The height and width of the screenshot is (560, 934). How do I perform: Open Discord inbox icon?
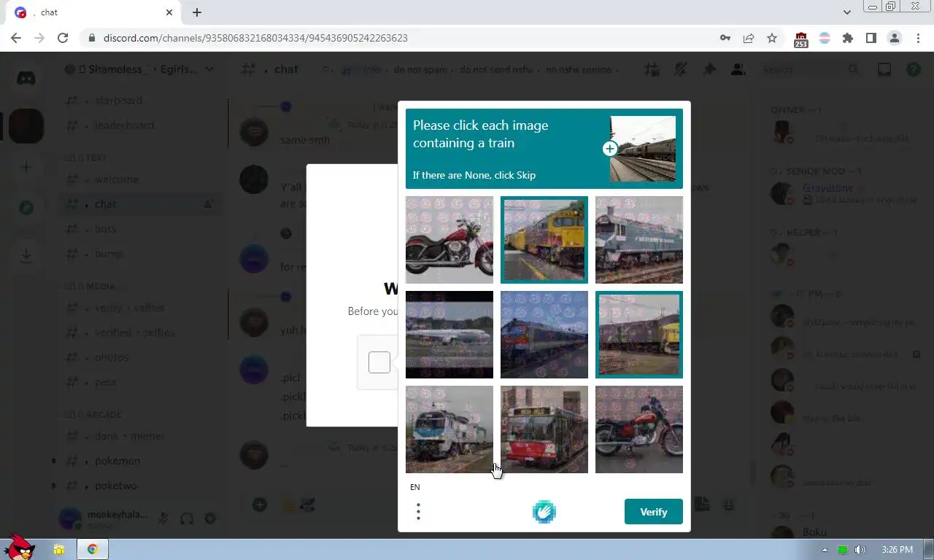click(884, 69)
